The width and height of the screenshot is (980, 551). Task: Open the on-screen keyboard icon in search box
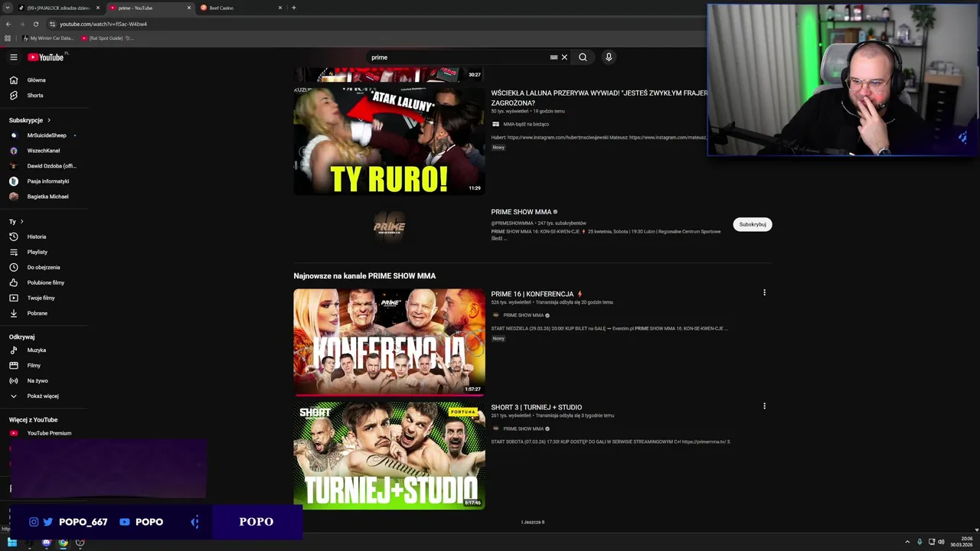click(554, 57)
